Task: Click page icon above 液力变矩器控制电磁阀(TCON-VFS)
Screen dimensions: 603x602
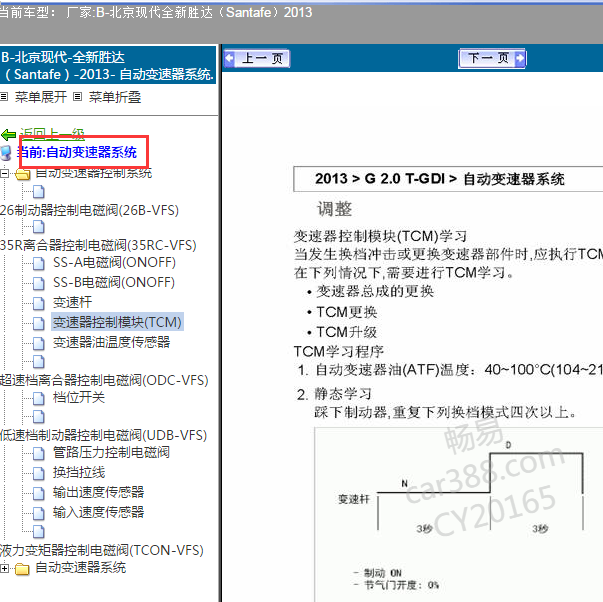Action: pyautogui.click(x=38, y=532)
